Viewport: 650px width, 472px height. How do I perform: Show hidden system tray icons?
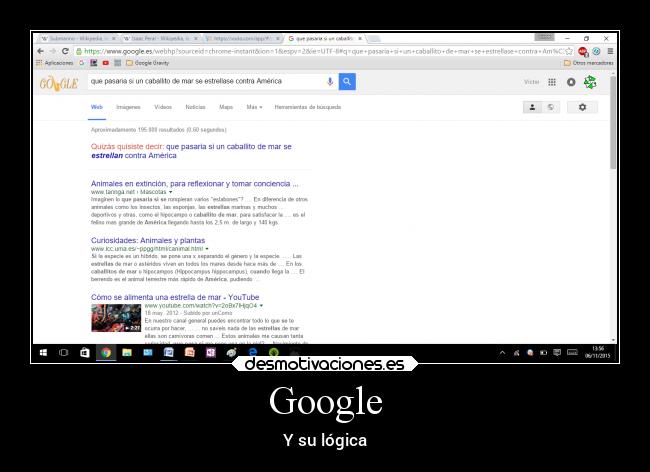[x=502, y=353]
